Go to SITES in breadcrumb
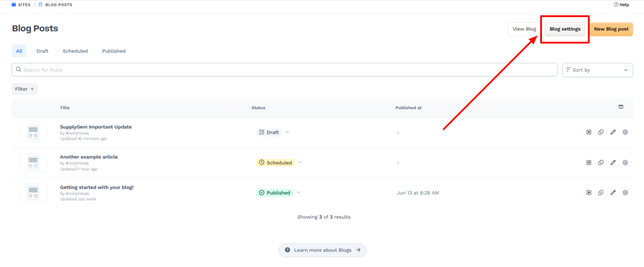Screen dimensions: 644x267 [24, 5]
